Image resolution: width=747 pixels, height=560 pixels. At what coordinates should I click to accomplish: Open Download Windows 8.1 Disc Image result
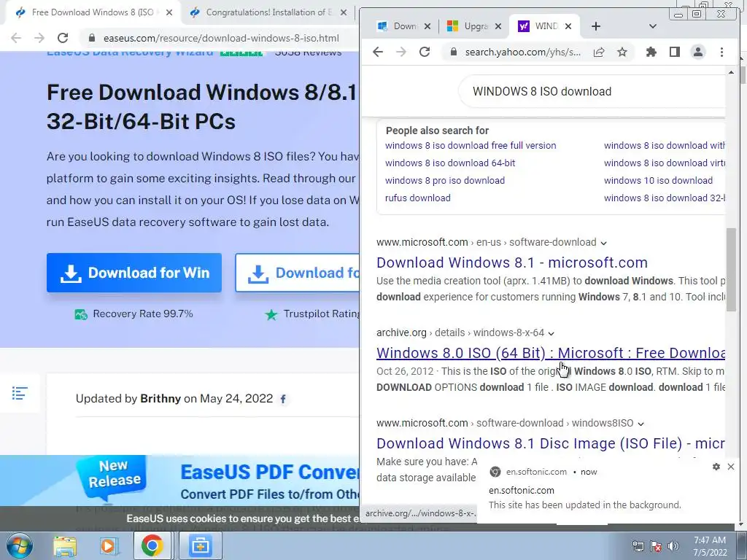(551, 444)
